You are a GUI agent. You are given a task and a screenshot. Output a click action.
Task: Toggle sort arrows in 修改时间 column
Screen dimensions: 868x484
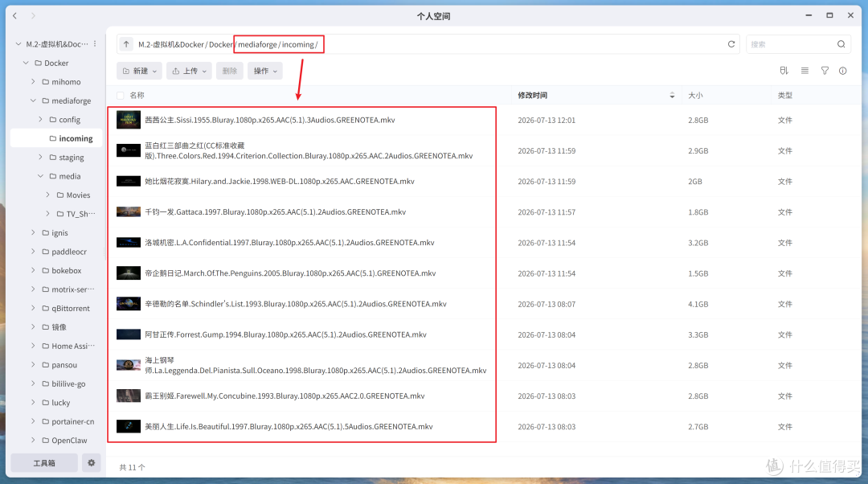(x=672, y=95)
